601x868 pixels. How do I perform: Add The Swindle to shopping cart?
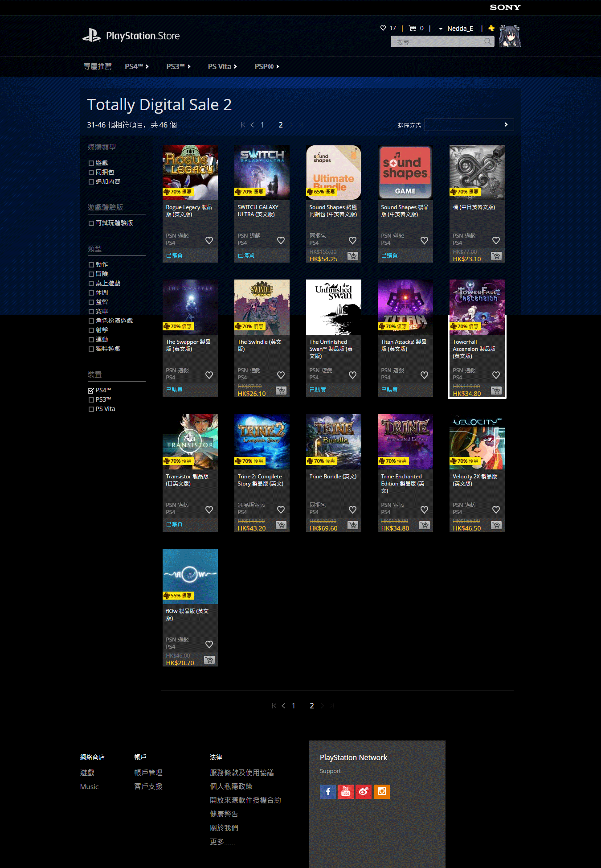point(281,391)
